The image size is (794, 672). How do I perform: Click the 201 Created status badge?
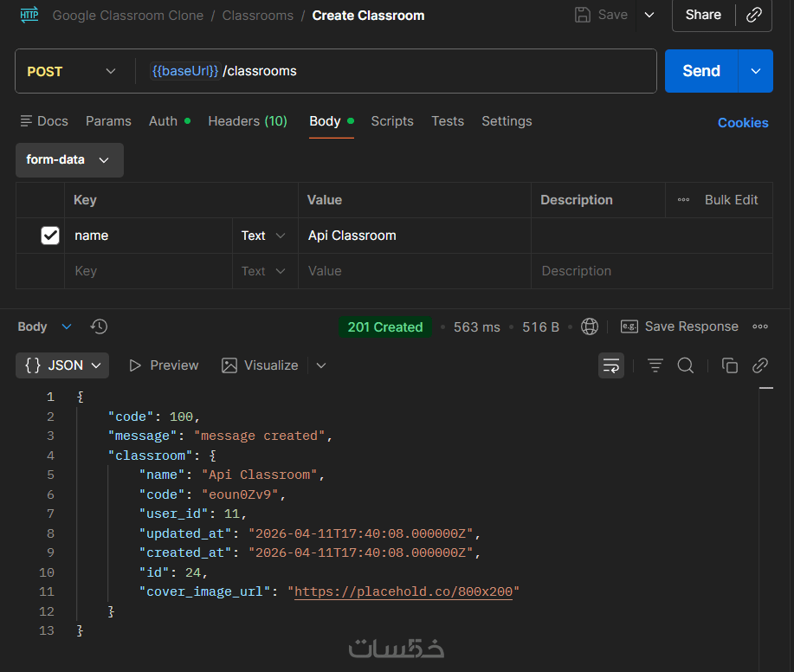pyautogui.click(x=384, y=327)
